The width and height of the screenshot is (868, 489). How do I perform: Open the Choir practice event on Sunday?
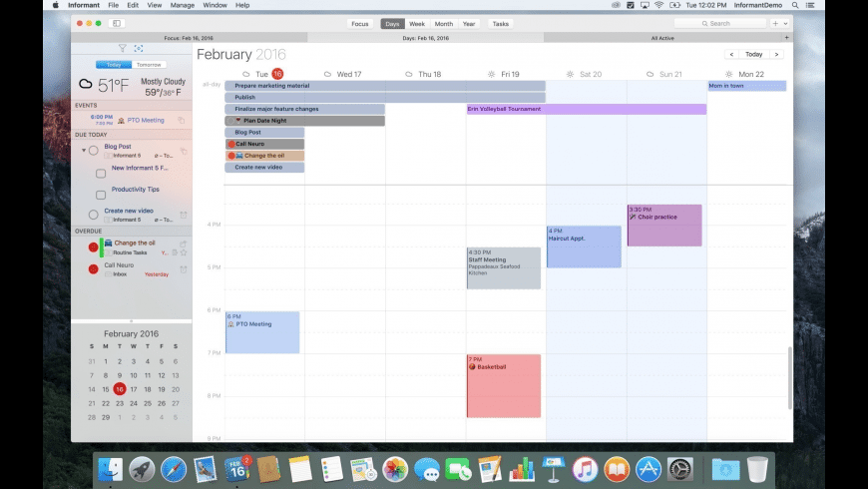click(x=664, y=226)
